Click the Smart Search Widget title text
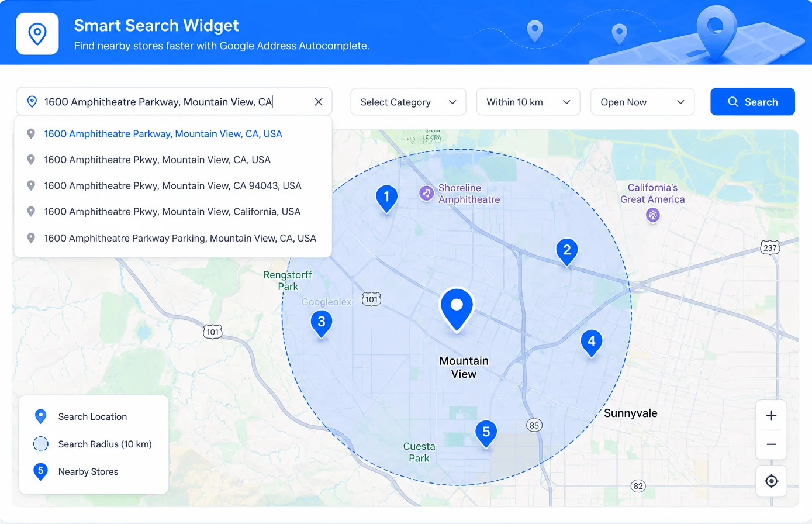The image size is (812, 524). tap(156, 26)
